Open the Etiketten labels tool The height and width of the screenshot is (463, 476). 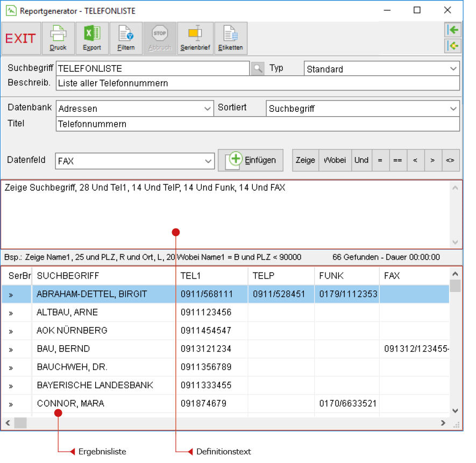click(231, 38)
